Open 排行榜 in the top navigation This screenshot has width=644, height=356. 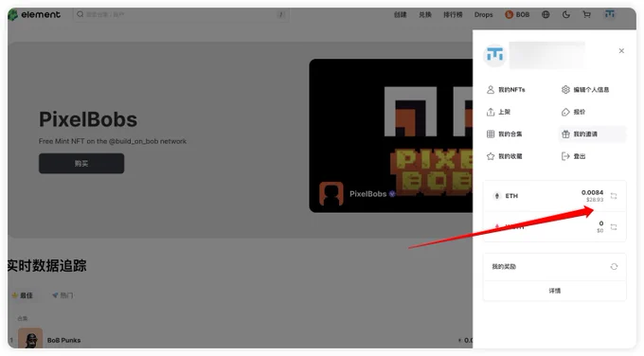coord(453,15)
